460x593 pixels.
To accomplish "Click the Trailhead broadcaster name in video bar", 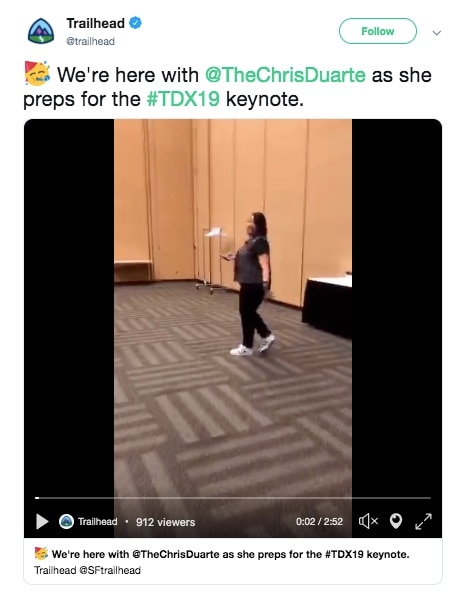I will pos(98,522).
